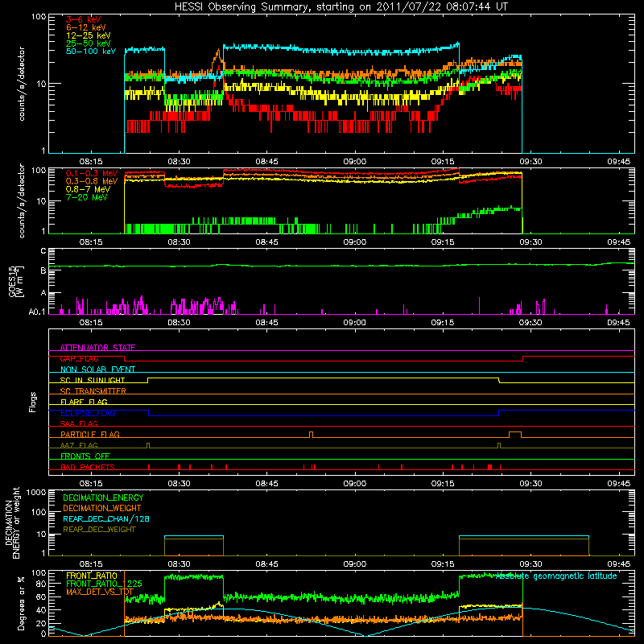Click counts/s/detector title of MeV panel
The image size is (644, 644).
point(22,200)
